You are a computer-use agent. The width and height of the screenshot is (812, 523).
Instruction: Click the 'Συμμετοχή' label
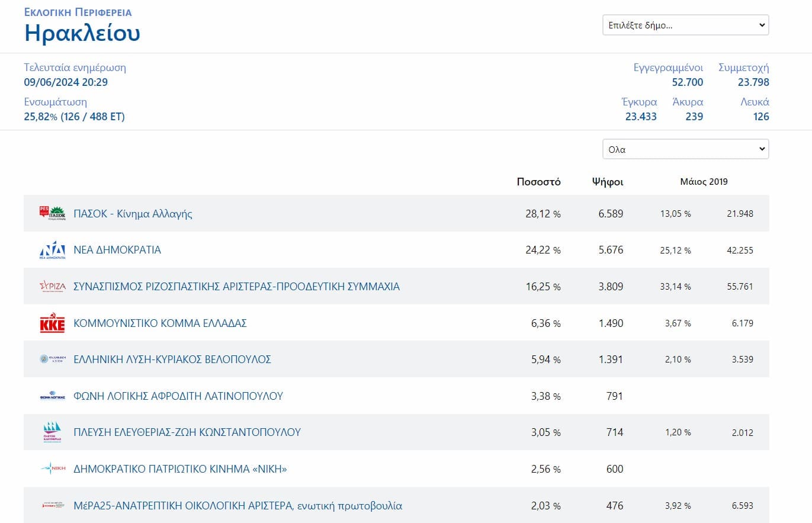pos(744,68)
